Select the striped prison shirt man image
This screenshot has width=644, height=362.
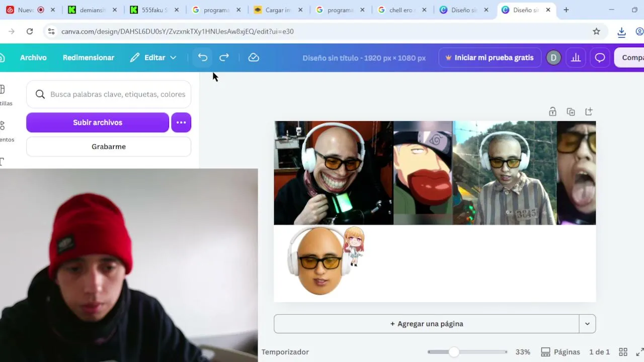point(505,173)
